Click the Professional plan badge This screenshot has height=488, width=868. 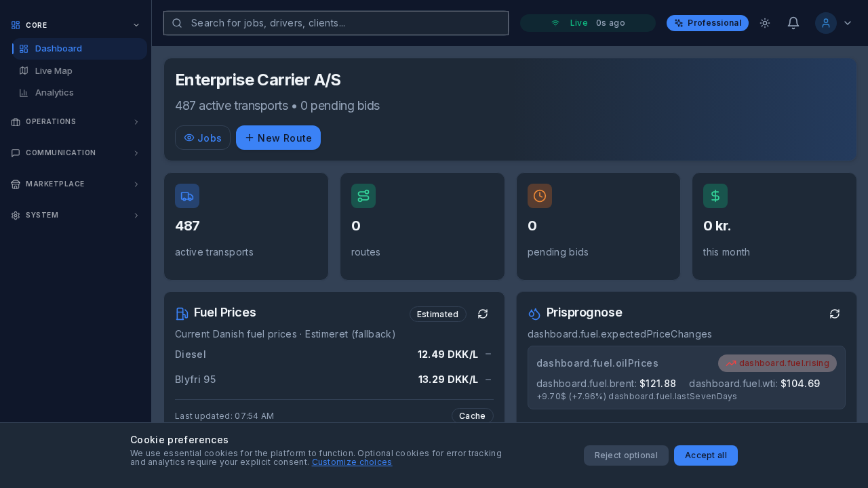point(707,23)
